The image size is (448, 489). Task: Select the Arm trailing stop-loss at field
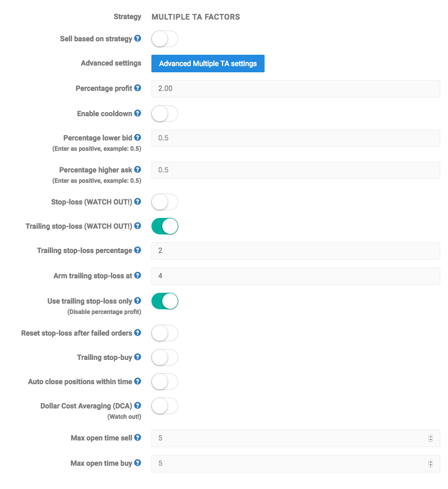[x=296, y=276]
